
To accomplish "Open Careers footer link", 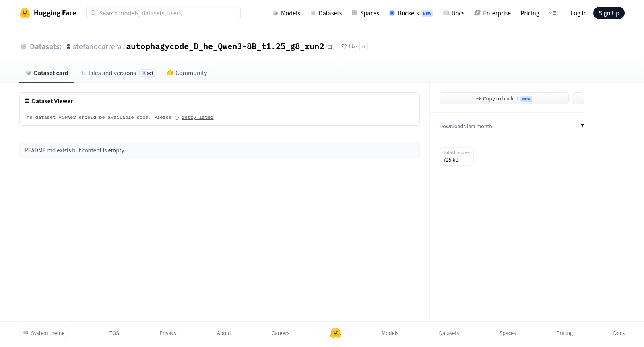I will click(x=281, y=333).
